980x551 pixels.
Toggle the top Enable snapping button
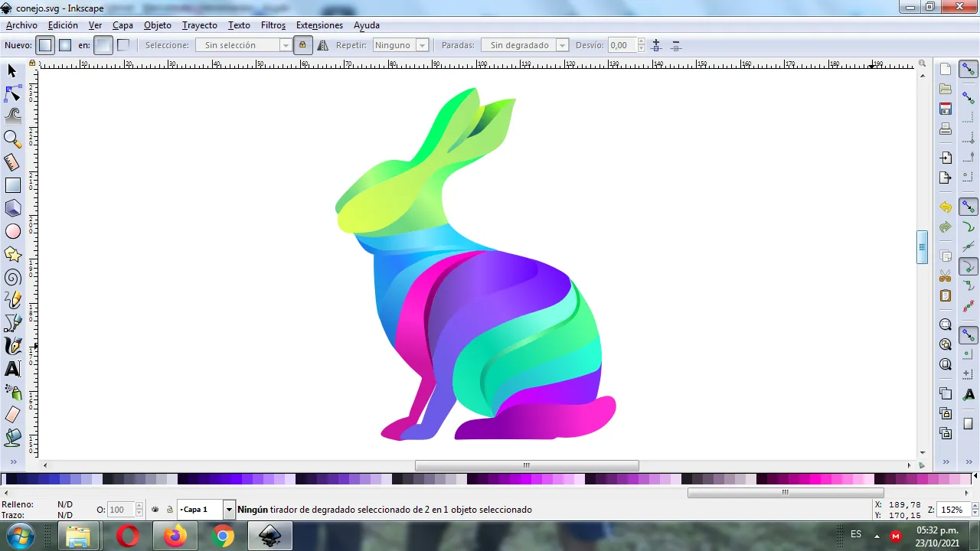pyautogui.click(x=969, y=69)
